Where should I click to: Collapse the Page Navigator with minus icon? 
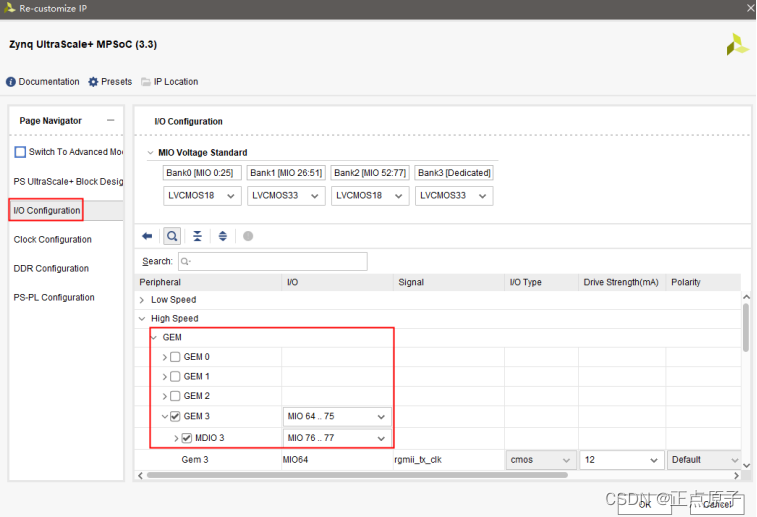click(111, 120)
